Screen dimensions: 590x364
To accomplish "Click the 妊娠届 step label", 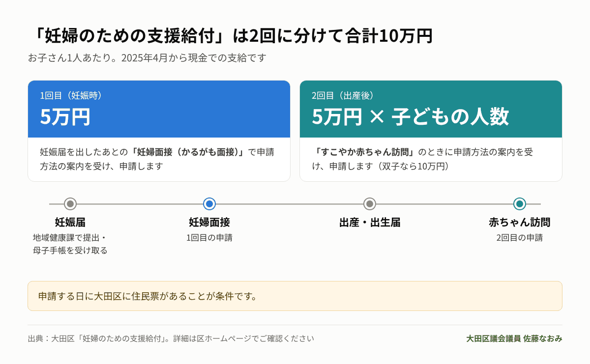I will pyautogui.click(x=70, y=222).
